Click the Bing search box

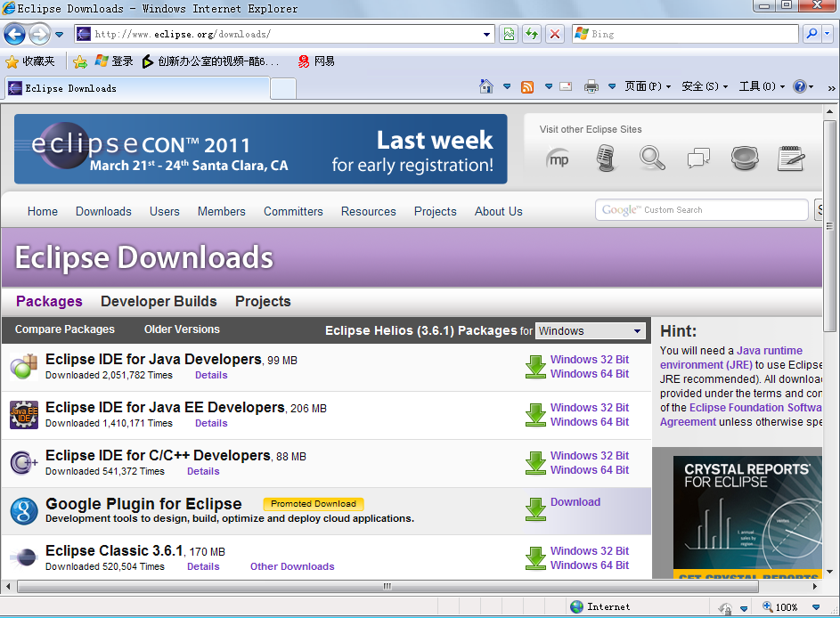[685, 34]
